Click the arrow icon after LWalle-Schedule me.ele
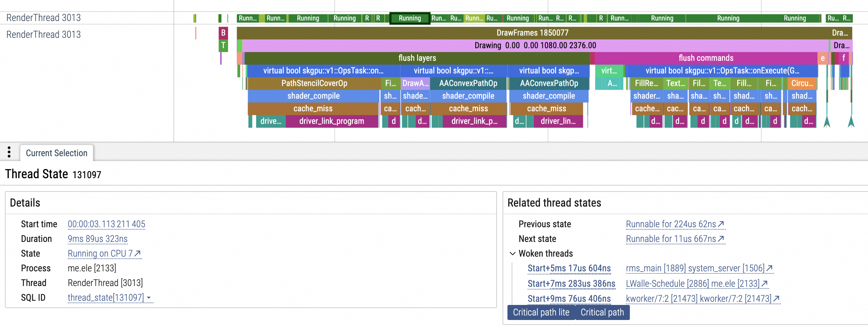 [x=764, y=283]
